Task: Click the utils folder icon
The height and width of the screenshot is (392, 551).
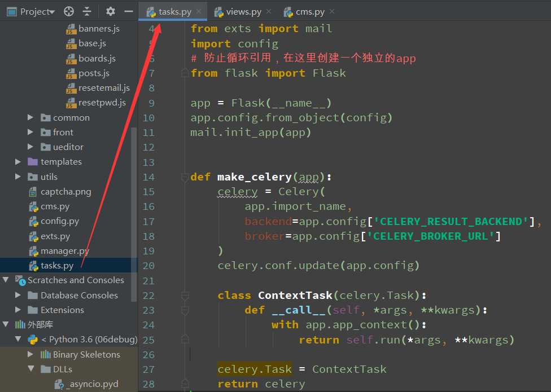Action: point(33,177)
